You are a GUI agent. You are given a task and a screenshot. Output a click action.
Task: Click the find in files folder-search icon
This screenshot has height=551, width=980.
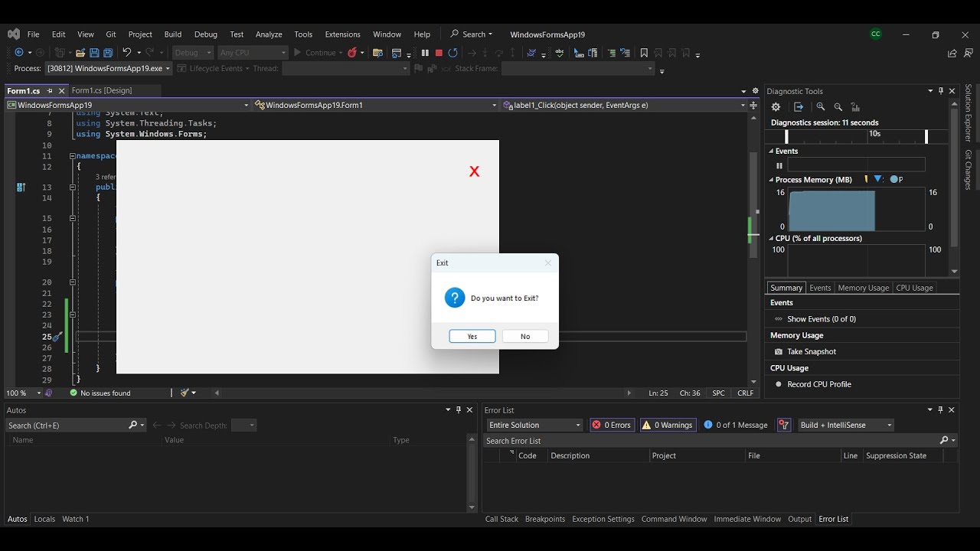tap(377, 53)
